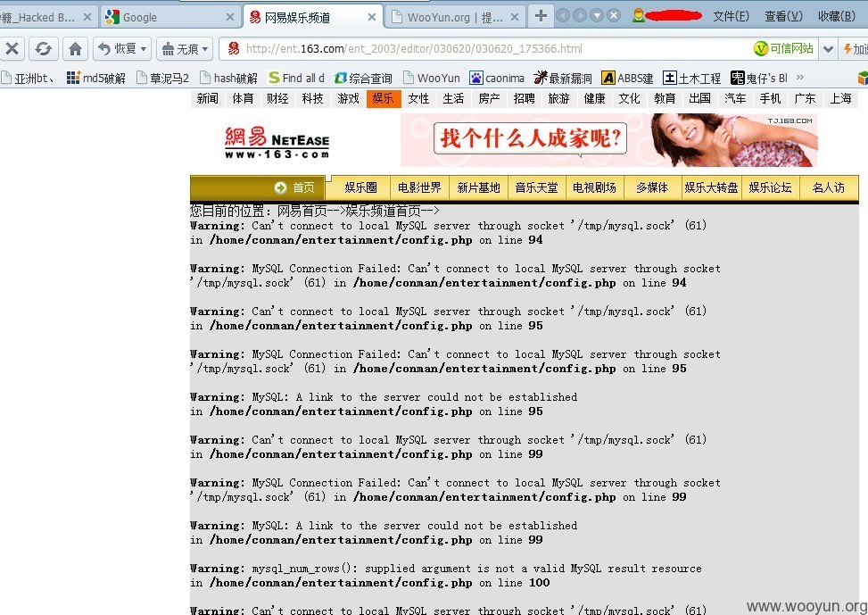Click the stop loading X button
868x615 pixels.
click(x=12, y=49)
